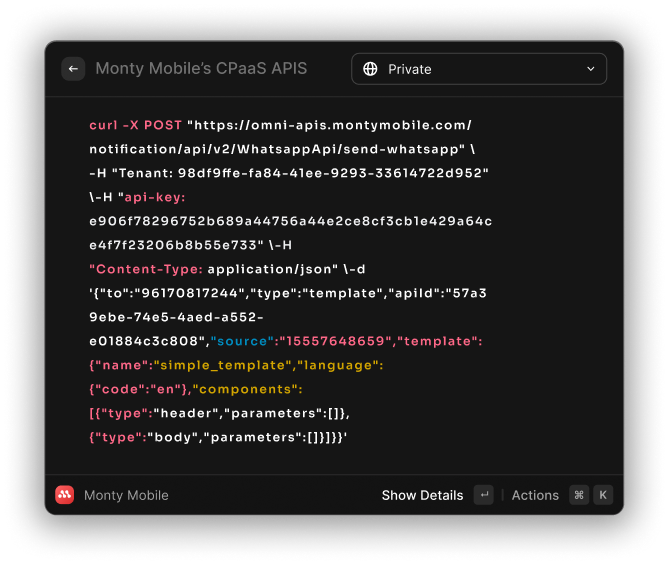Expand the dropdown chevron next to Private
669x564 pixels.
(x=590, y=69)
